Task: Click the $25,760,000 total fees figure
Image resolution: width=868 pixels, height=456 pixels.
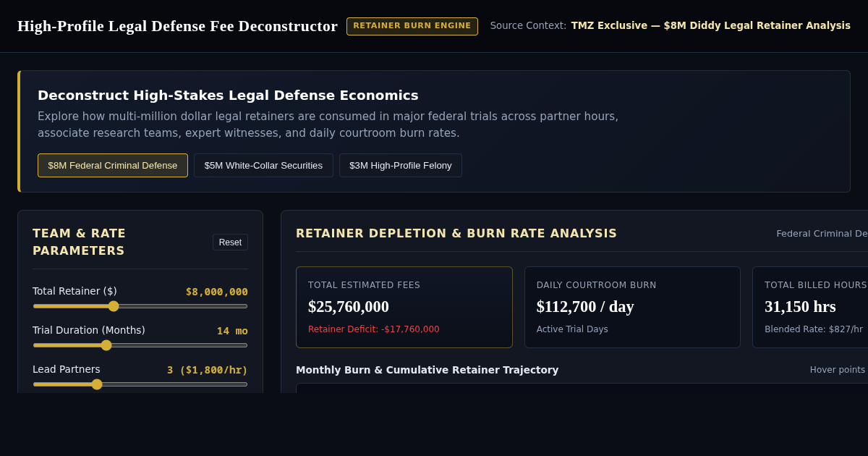Action: [x=349, y=306]
